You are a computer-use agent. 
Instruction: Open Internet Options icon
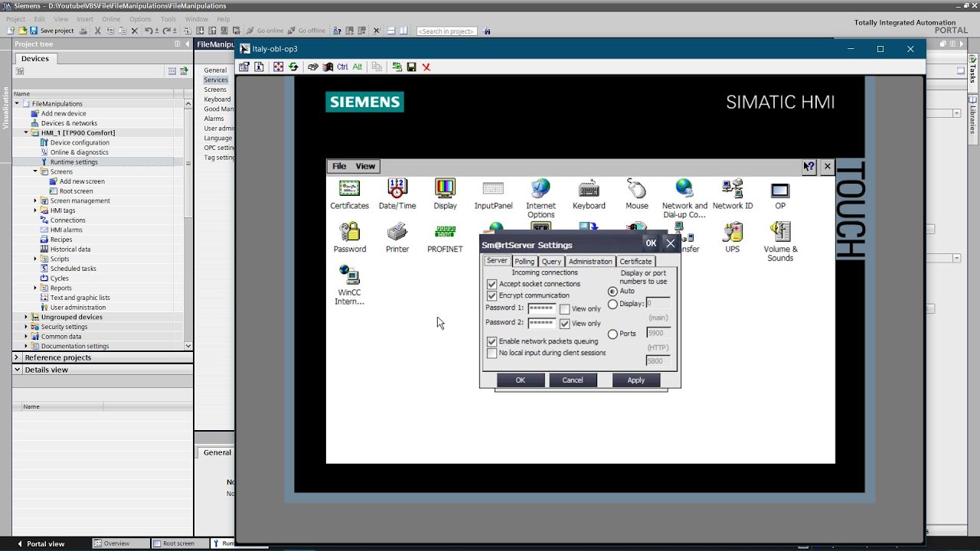(x=541, y=198)
